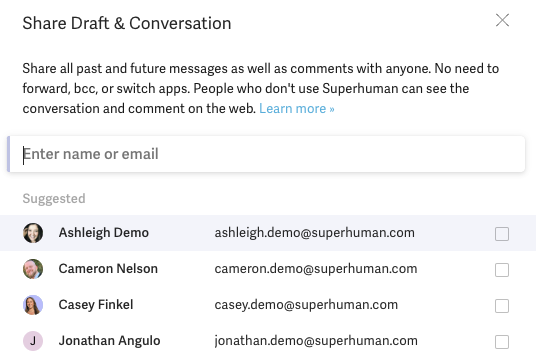Close the Share Draft & Conversation dialog

pyautogui.click(x=502, y=20)
